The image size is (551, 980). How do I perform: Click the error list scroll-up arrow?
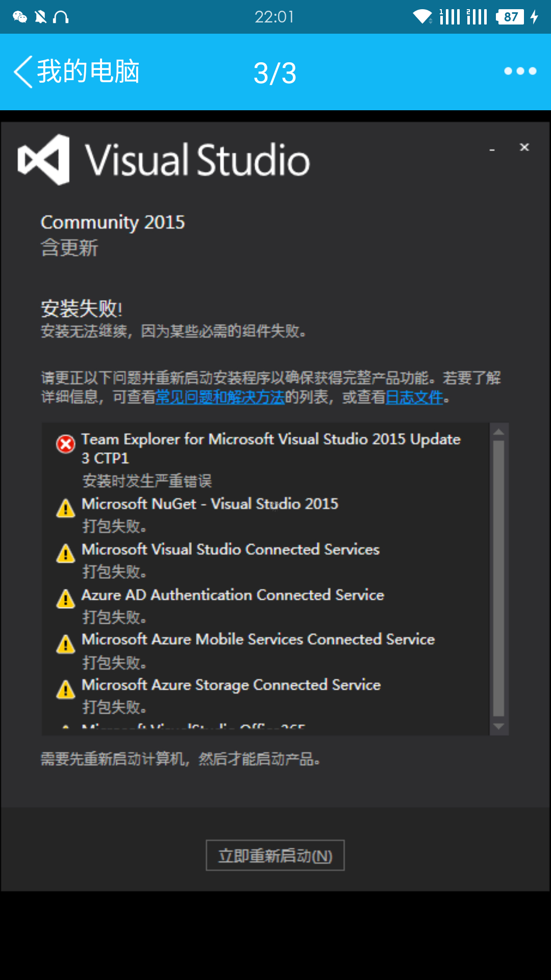498,432
